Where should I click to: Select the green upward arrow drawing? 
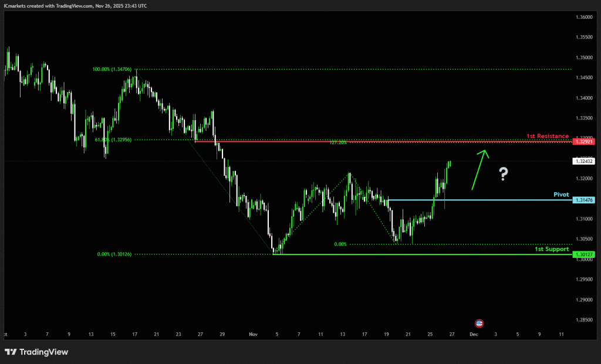coord(479,169)
